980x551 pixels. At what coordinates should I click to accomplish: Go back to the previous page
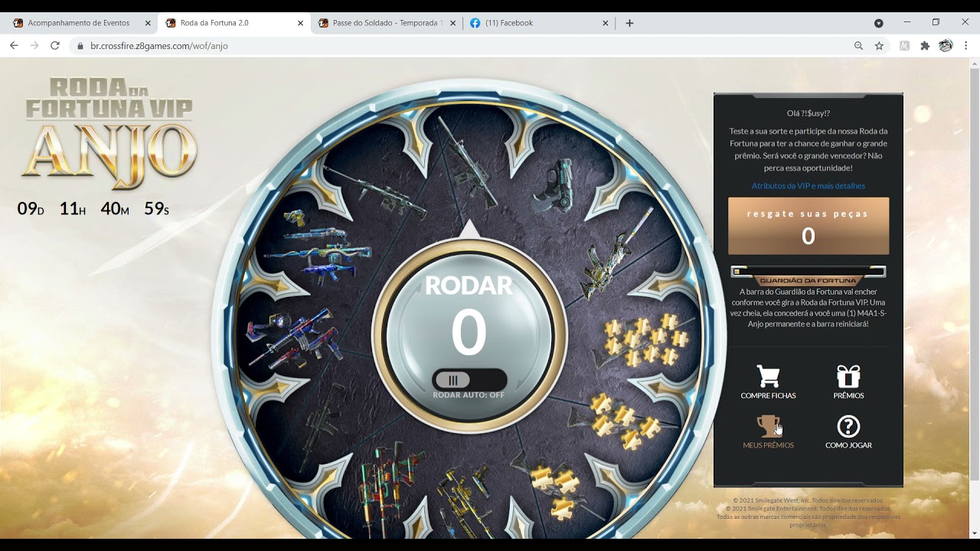14,46
